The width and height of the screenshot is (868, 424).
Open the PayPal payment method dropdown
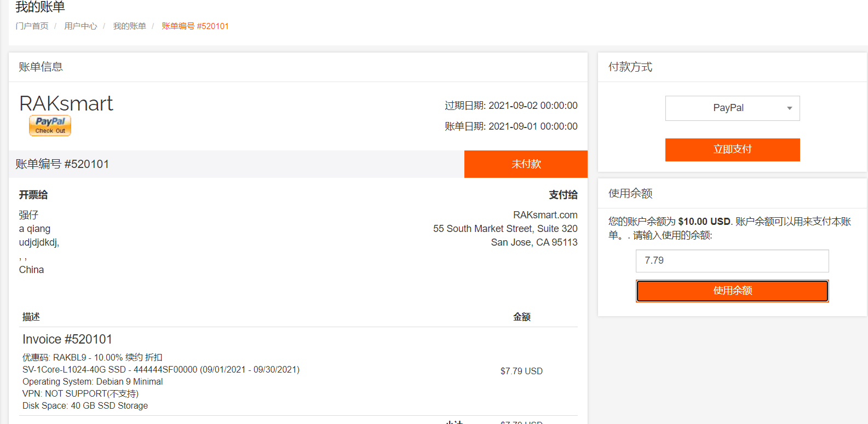pyautogui.click(x=732, y=108)
